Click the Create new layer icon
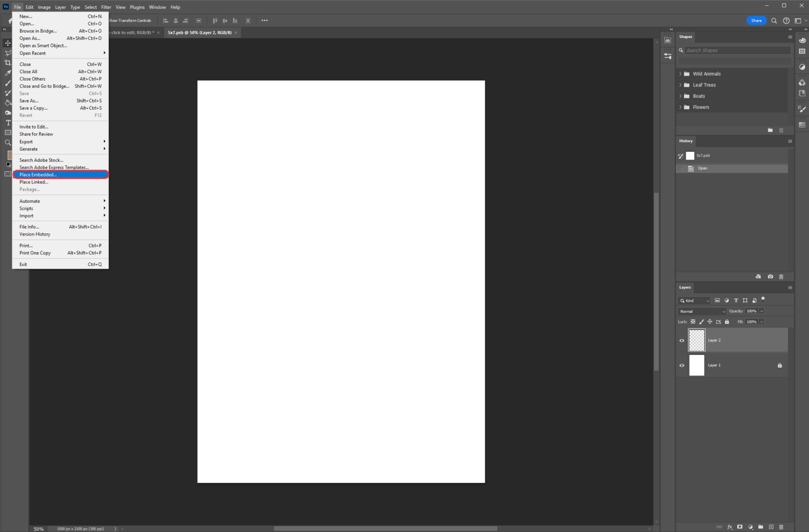Image resolution: width=809 pixels, height=532 pixels. click(772, 527)
